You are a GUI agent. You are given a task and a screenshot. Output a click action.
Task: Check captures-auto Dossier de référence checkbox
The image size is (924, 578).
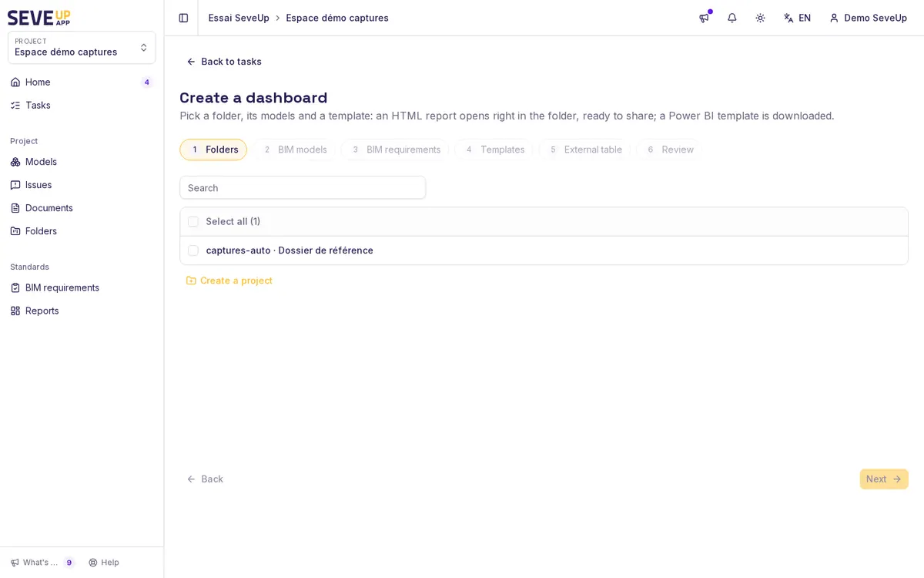(x=193, y=250)
